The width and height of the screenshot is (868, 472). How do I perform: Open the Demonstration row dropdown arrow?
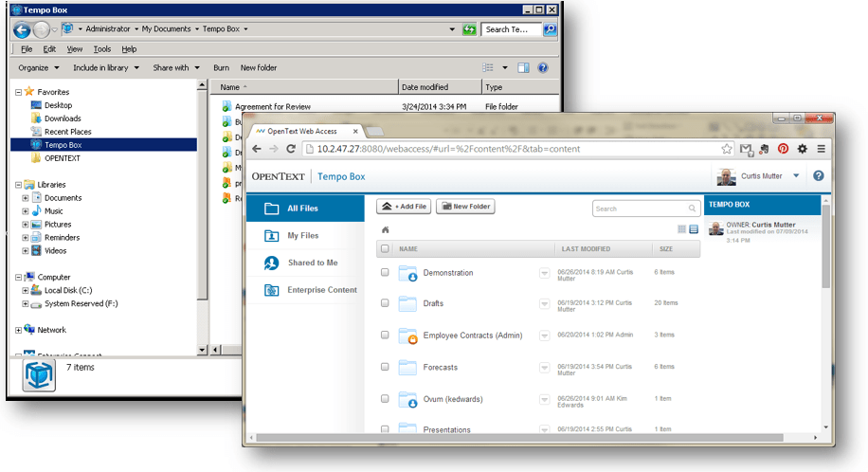pyautogui.click(x=544, y=273)
